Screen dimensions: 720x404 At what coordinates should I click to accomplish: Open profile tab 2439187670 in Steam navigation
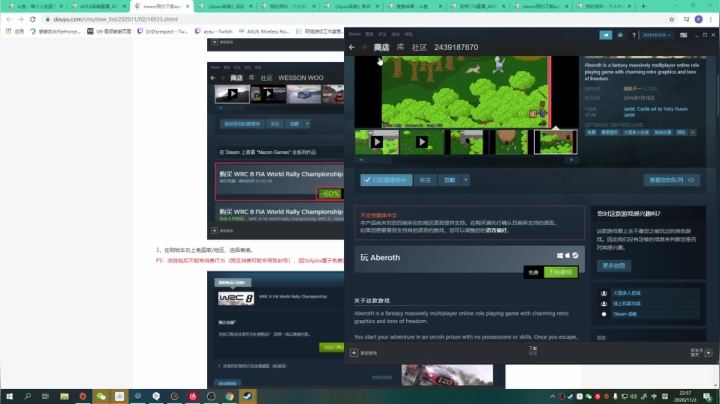point(456,47)
